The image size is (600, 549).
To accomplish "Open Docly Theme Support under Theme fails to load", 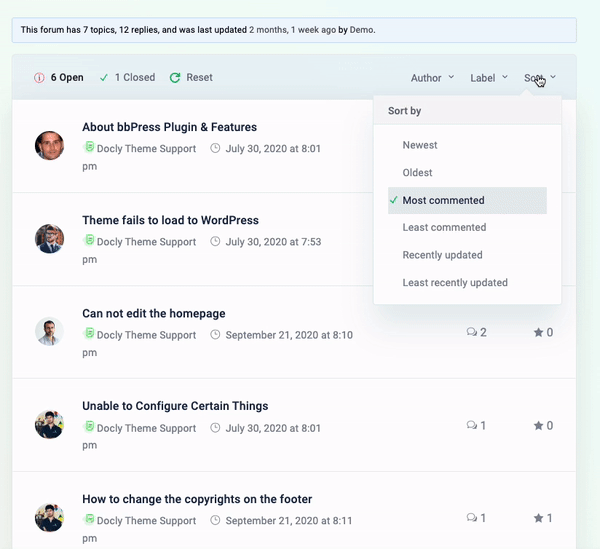I will pos(146,242).
